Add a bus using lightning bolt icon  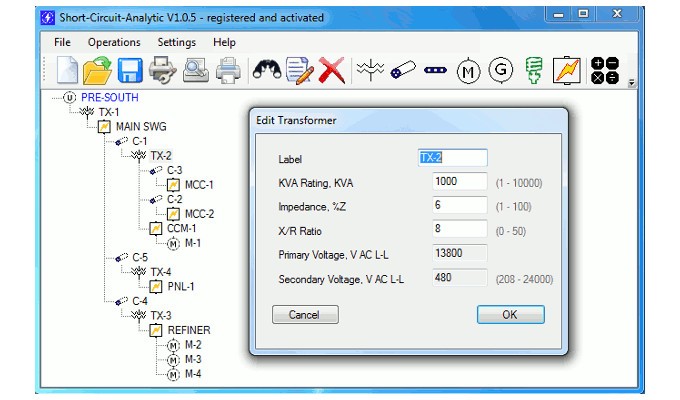point(566,70)
